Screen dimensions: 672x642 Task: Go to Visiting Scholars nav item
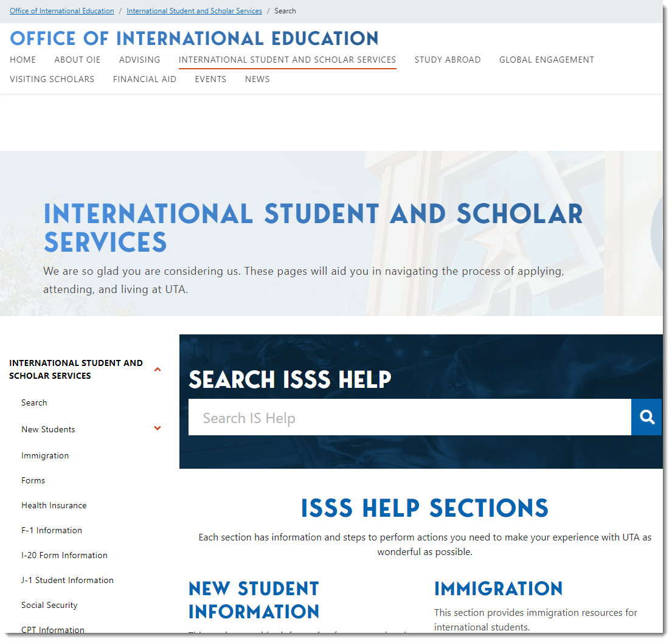point(52,79)
